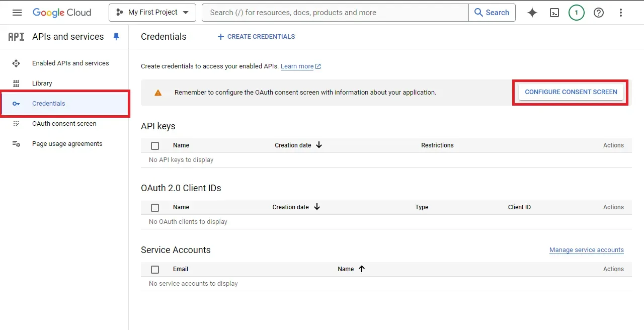
Task: Click the blue Search button
Action: (x=492, y=13)
